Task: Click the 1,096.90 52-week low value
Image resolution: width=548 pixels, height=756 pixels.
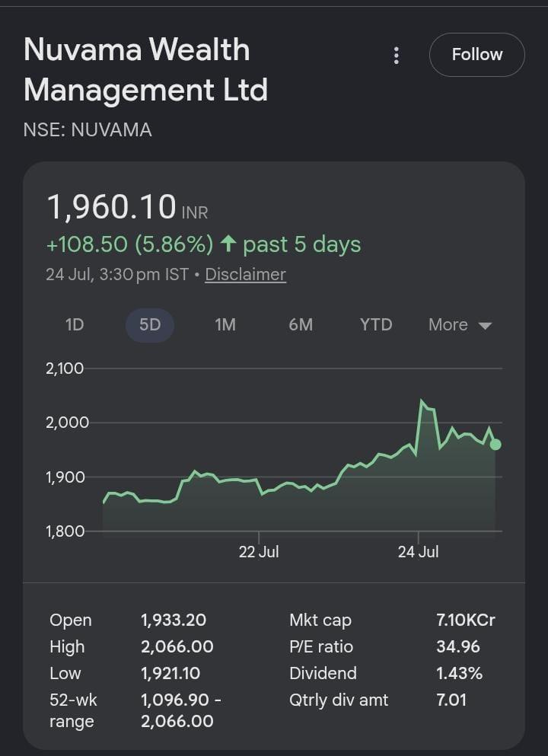Action: coord(176,700)
